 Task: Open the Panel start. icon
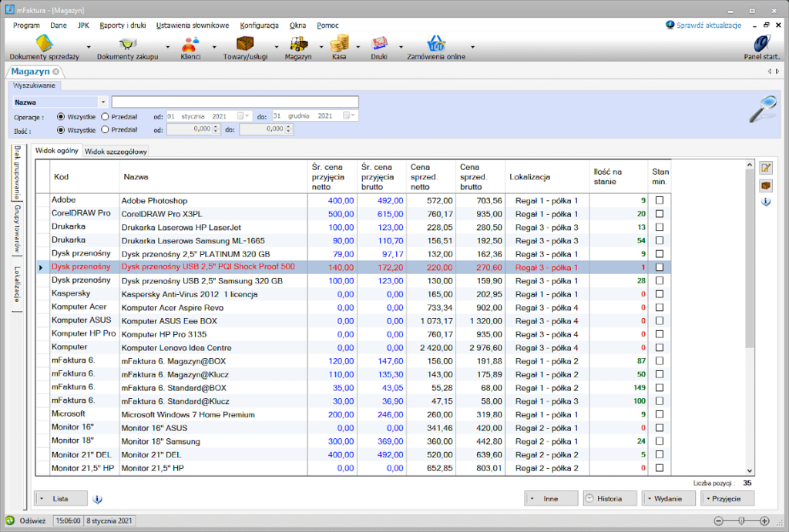(x=762, y=43)
